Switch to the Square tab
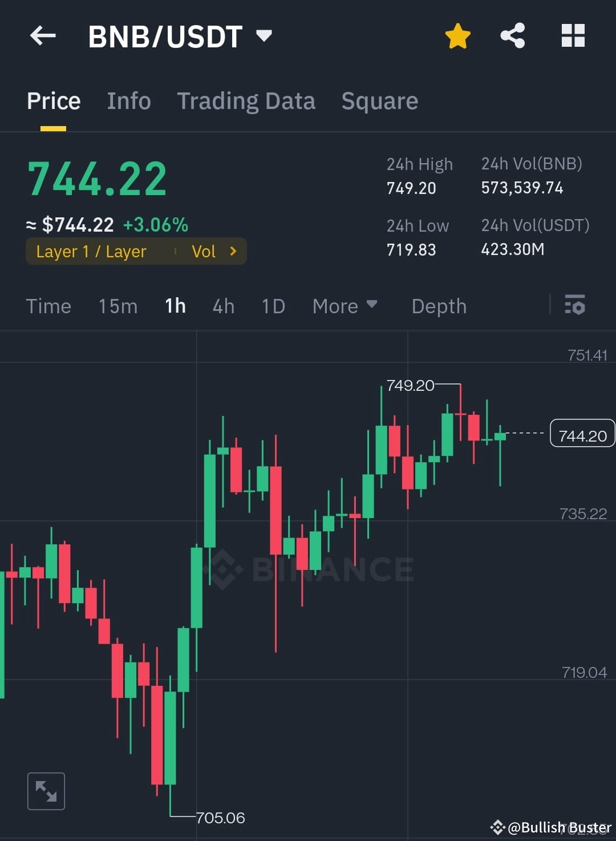Image resolution: width=616 pixels, height=841 pixels. 379,100
